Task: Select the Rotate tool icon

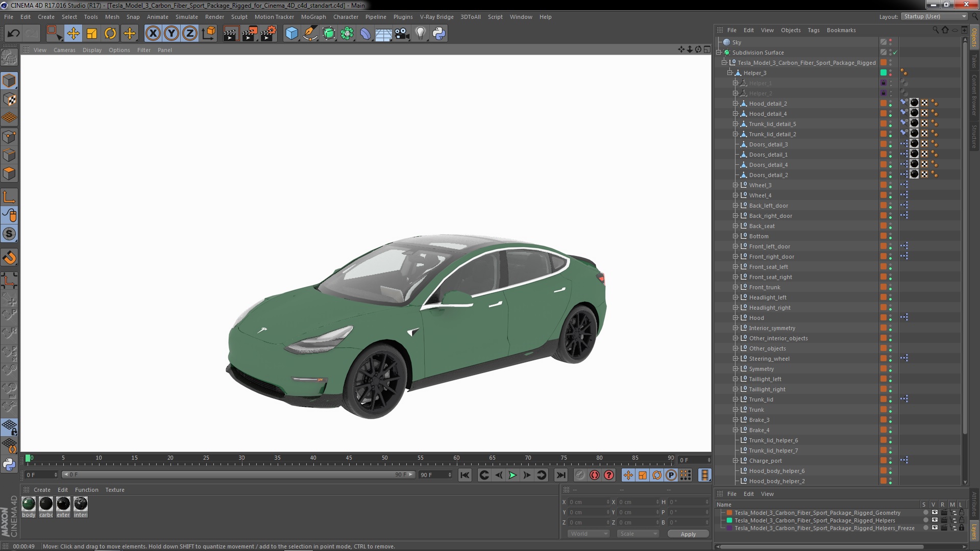Action: click(110, 34)
